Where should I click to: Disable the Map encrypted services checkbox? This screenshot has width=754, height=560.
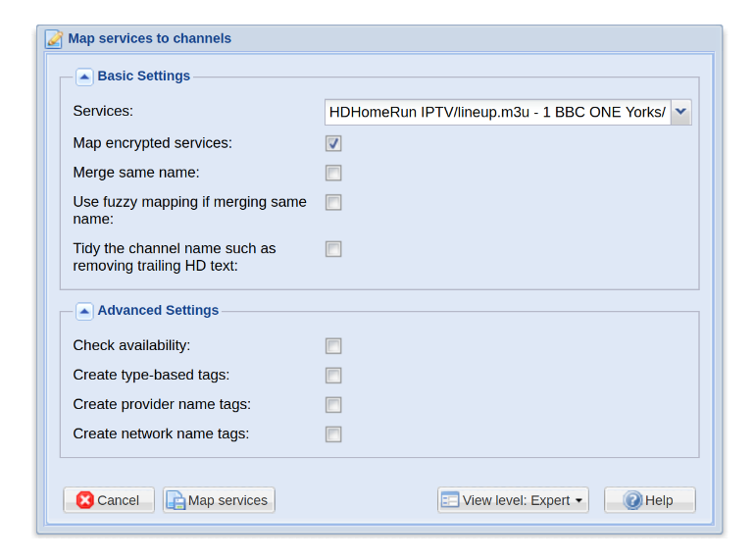tap(334, 143)
